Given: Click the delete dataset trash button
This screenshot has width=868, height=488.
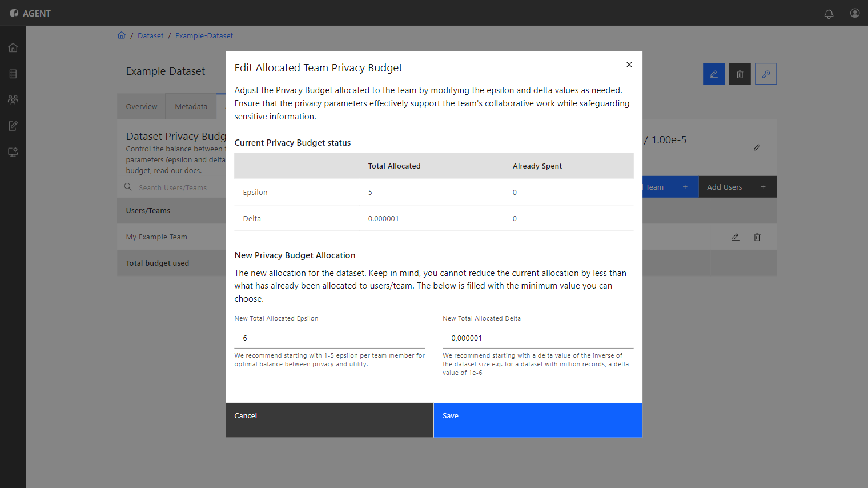Looking at the screenshot, I should [740, 74].
